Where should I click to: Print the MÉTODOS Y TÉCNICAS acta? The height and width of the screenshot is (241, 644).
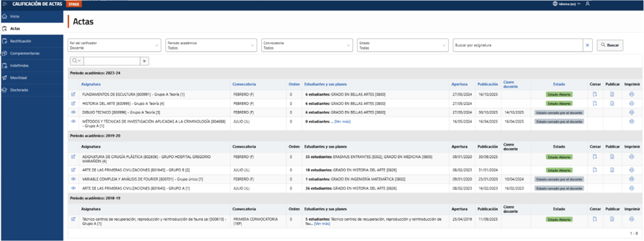pos(632,121)
